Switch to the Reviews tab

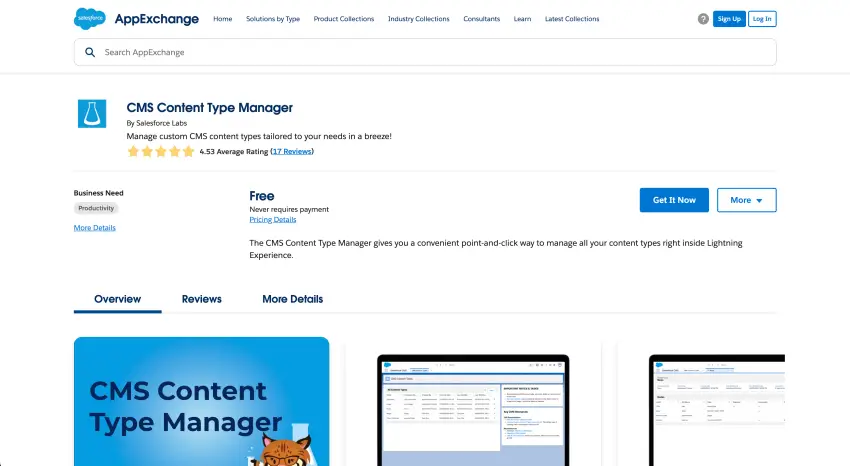click(x=202, y=299)
